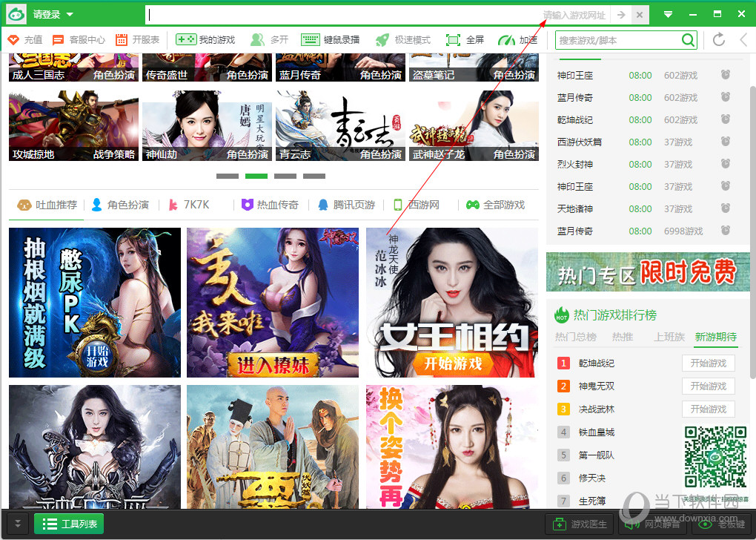Open 游戏医生 game doctor
Screen dimensions: 756x540
click(580, 523)
